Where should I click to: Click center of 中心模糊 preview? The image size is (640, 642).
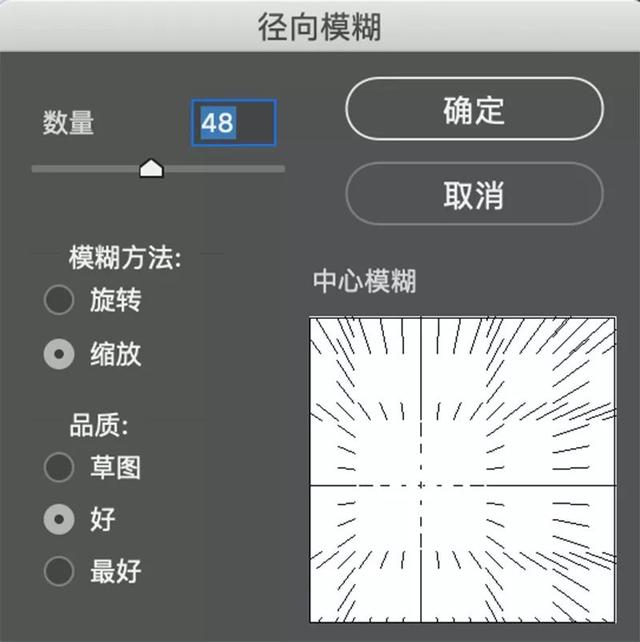462,470
